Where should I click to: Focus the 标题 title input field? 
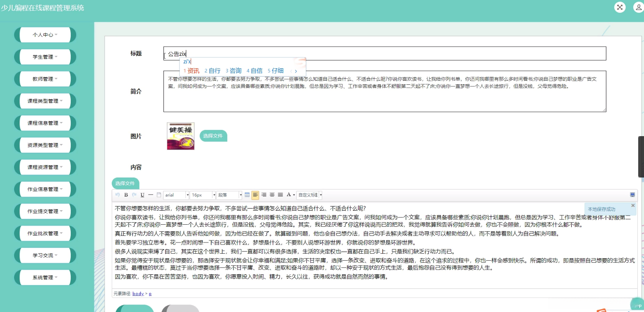[x=385, y=53]
